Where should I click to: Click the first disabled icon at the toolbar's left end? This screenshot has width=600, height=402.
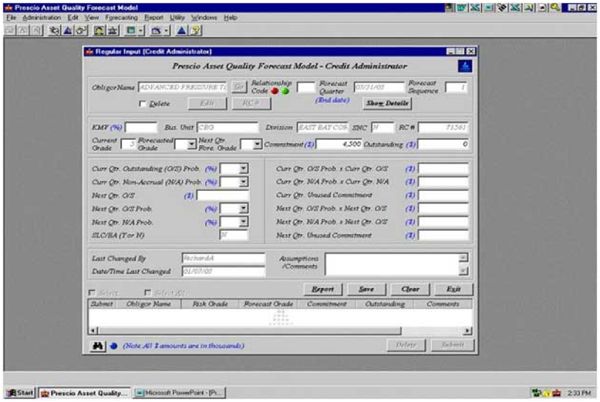[x=10, y=30]
